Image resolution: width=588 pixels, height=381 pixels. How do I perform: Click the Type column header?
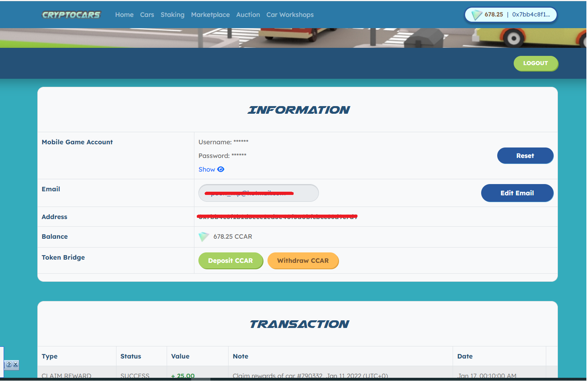(49, 356)
